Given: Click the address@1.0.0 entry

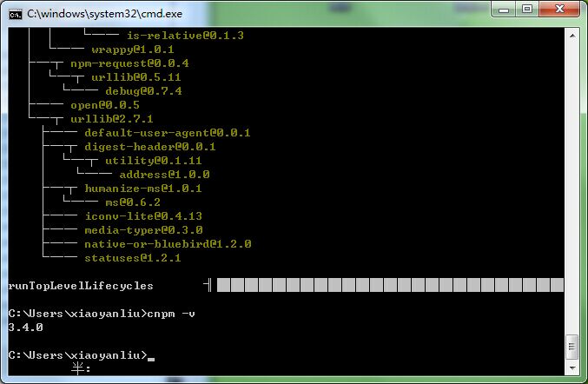Looking at the screenshot, I should tap(164, 175).
